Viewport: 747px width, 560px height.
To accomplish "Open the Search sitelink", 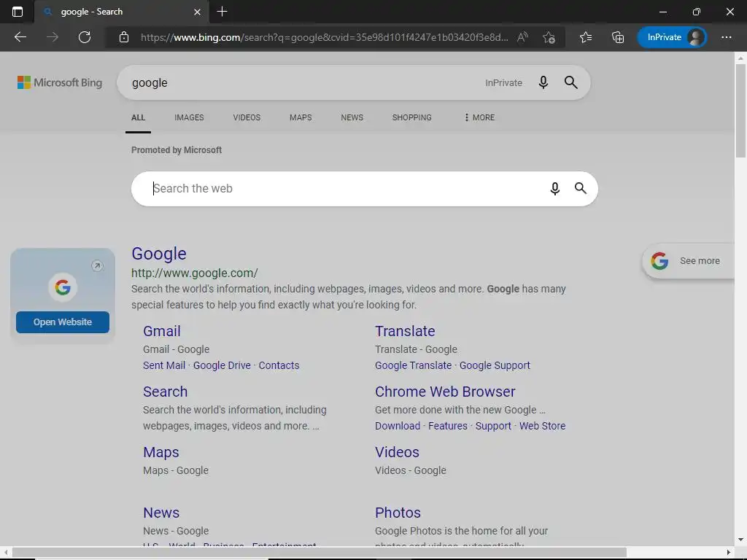I will click(x=166, y=392).
